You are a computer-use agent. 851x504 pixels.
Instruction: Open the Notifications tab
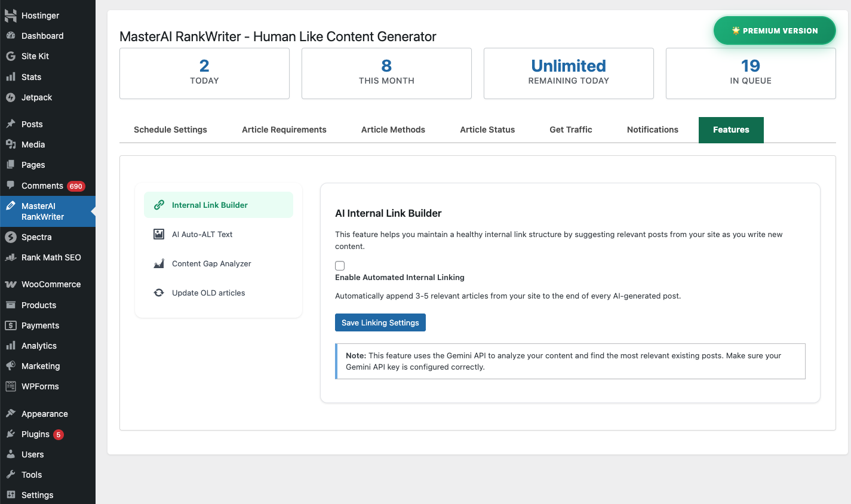coord(653,130)
